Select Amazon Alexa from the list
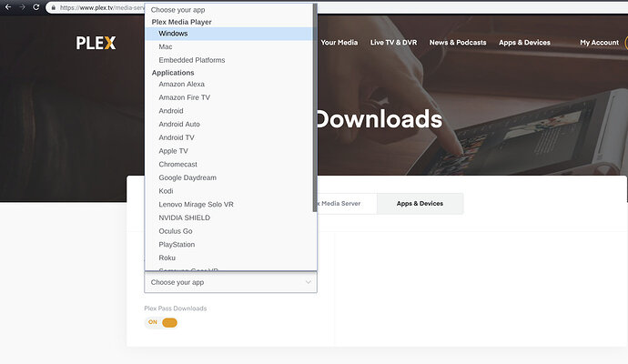The height and width of the screenshot is (364, 628). pos(228,84)
